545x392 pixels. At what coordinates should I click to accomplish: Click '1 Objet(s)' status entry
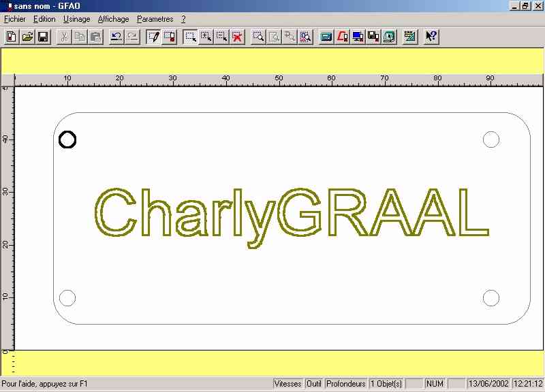coord(386,384)
